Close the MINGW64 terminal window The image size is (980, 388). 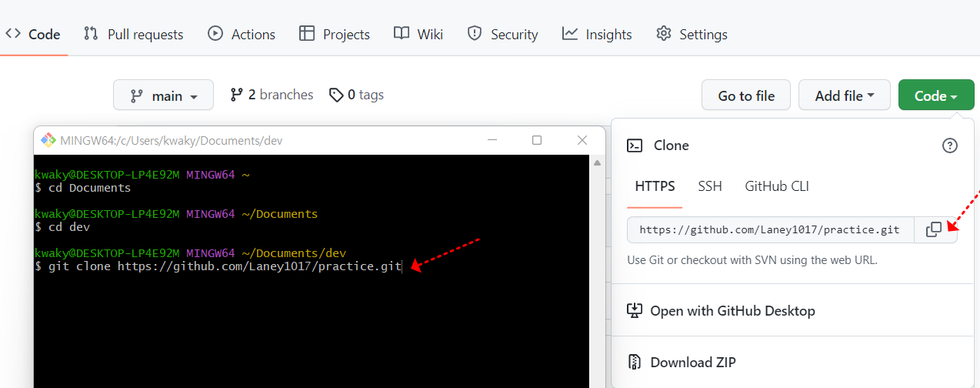click(x=582, y=140)
